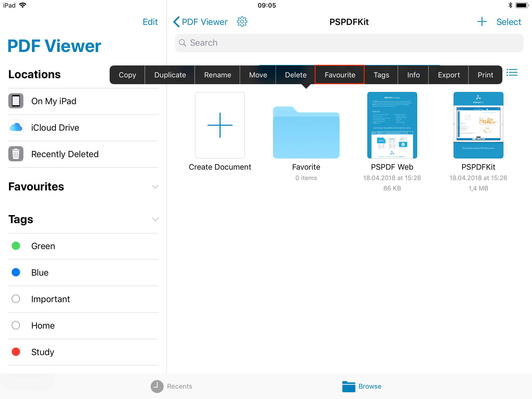Choose Favourite in the context menu
Viewport: 532px width, 399px height.
(340, 75)
